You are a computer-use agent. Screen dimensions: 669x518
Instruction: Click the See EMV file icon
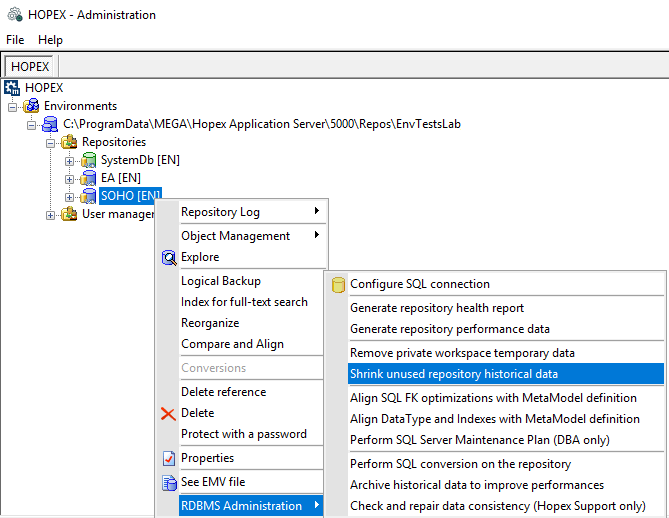[x=169, y=483]
